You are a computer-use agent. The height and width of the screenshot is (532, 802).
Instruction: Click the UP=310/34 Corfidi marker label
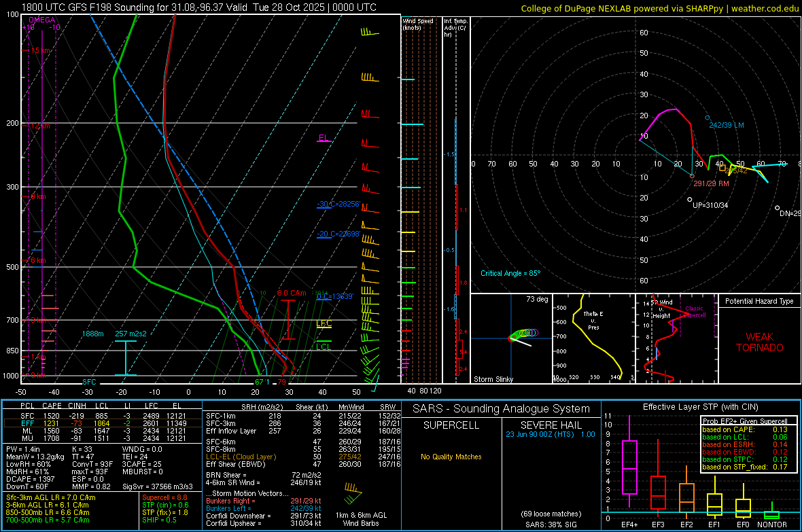click(x=710, y=205)
